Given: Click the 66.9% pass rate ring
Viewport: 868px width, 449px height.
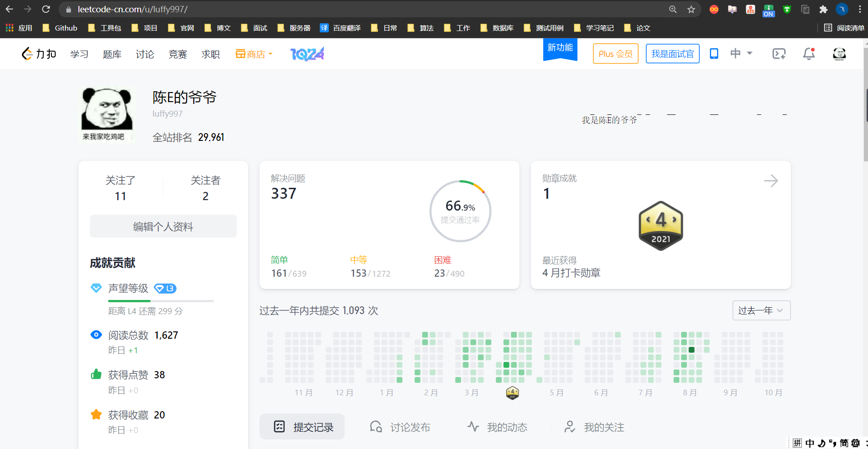Looking at the screenshot, I should [x=460, y=211].
